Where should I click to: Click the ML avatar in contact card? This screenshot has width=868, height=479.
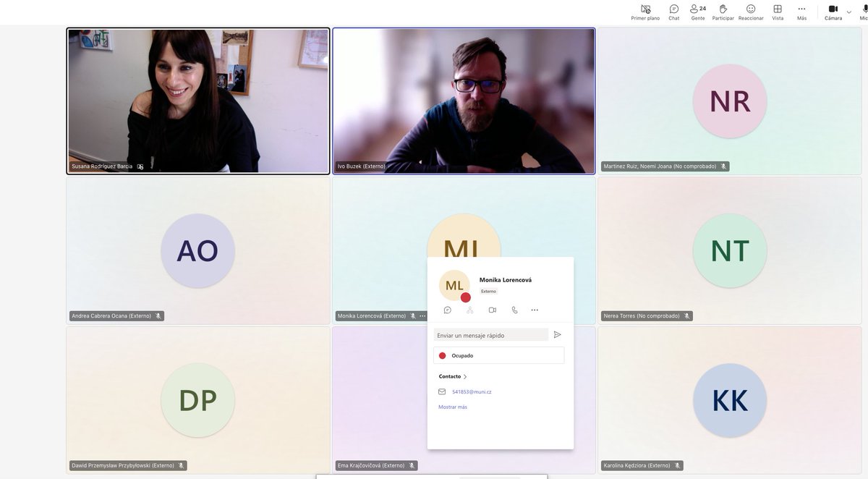pyautogui.click(x=454, y=285)
